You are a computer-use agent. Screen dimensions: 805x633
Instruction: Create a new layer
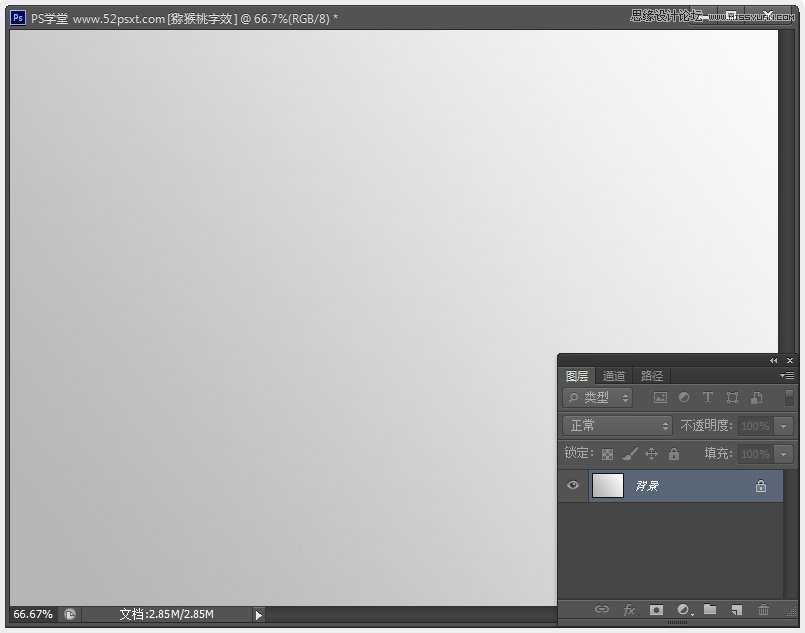coord(737,610)
